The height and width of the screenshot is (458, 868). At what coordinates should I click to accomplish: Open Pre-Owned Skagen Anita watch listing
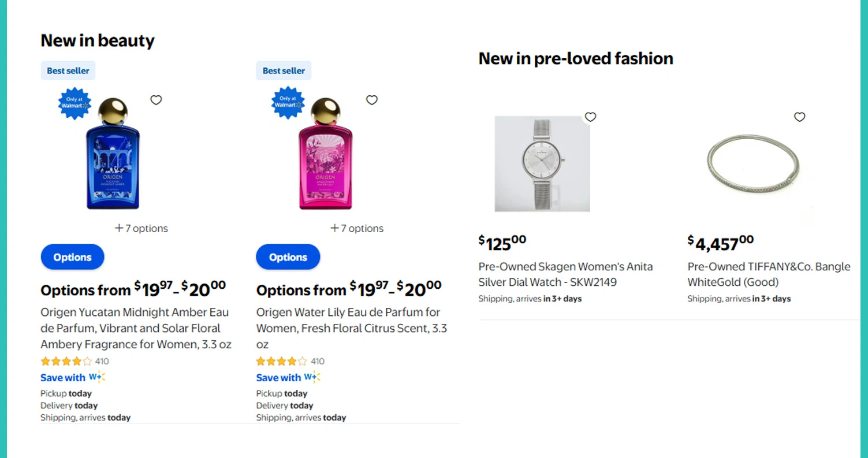[565, 274]
